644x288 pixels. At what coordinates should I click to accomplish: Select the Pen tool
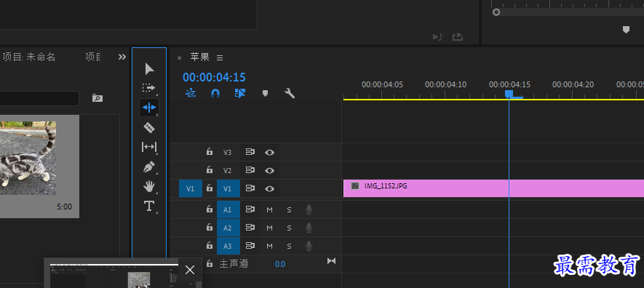(x=149, y=167)
